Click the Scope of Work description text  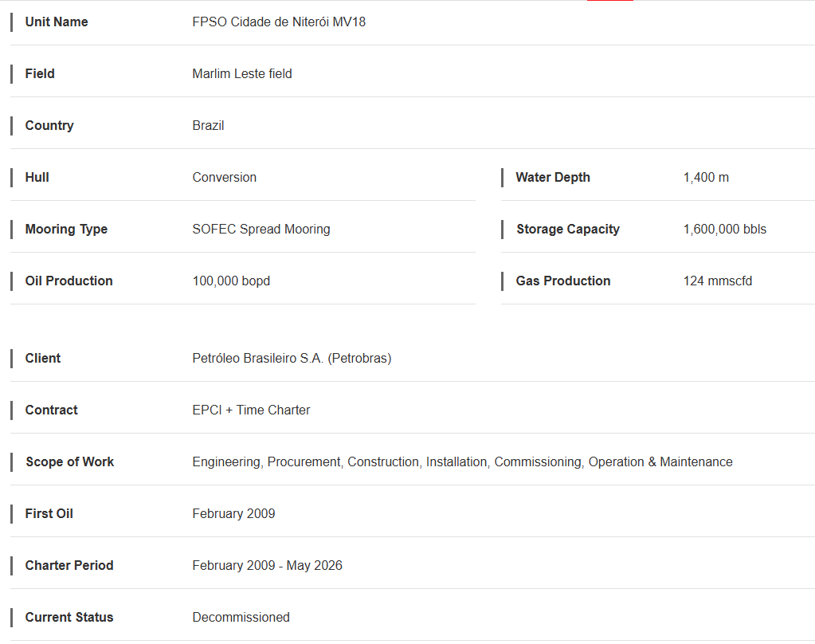coord(462,462)
